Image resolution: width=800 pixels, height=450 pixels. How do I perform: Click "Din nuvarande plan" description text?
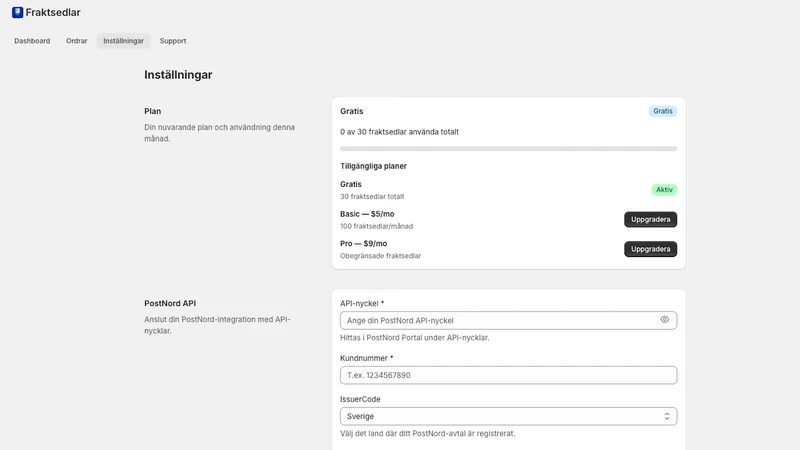(219, 133)
